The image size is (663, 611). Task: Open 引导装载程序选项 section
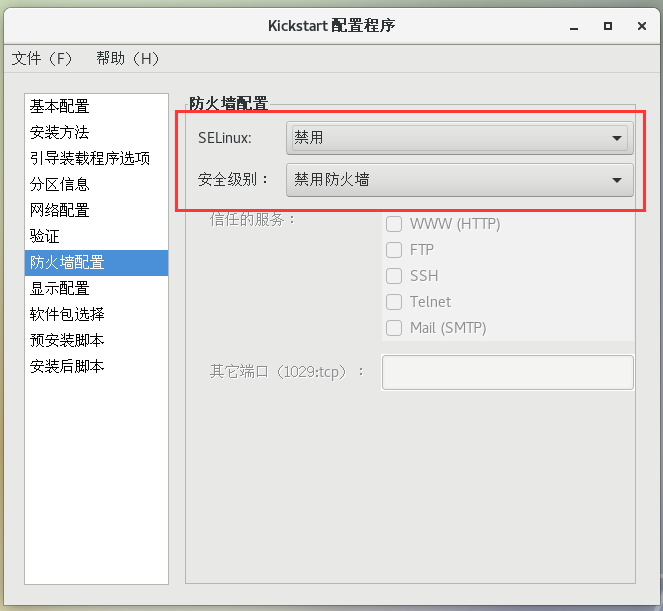pyautogui.click(x=96, y=159)
